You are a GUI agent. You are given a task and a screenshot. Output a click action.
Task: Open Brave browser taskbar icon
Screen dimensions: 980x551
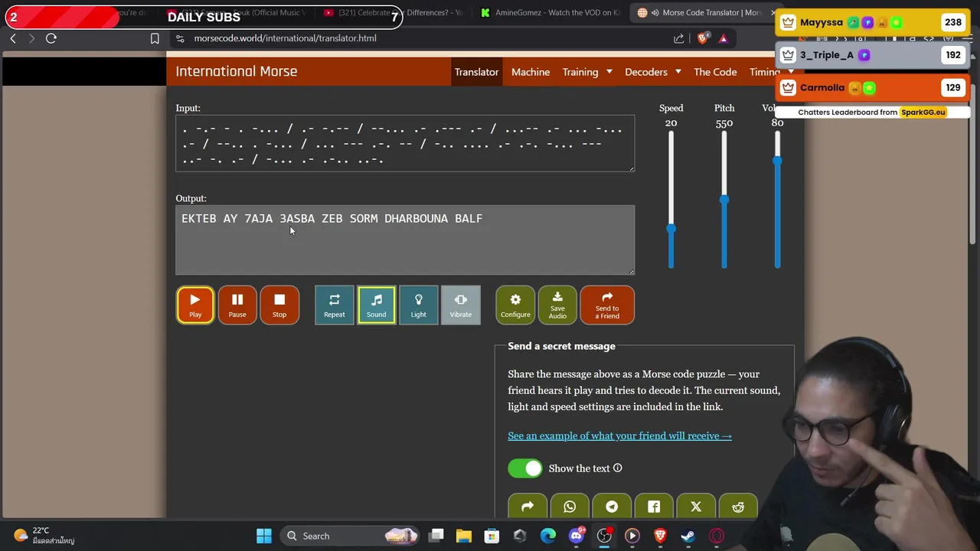(660, 536)
